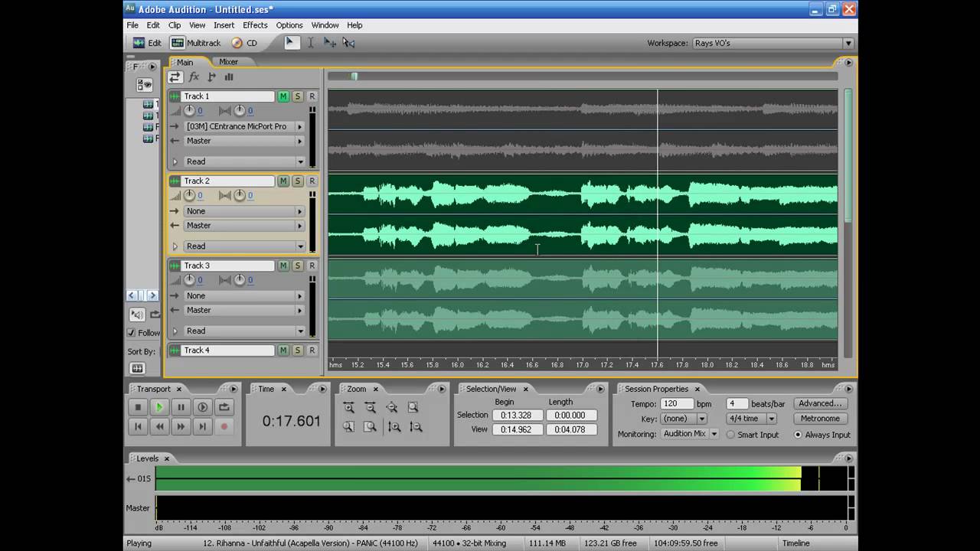Click Zoom In Horizontally icon

point(349,408)
